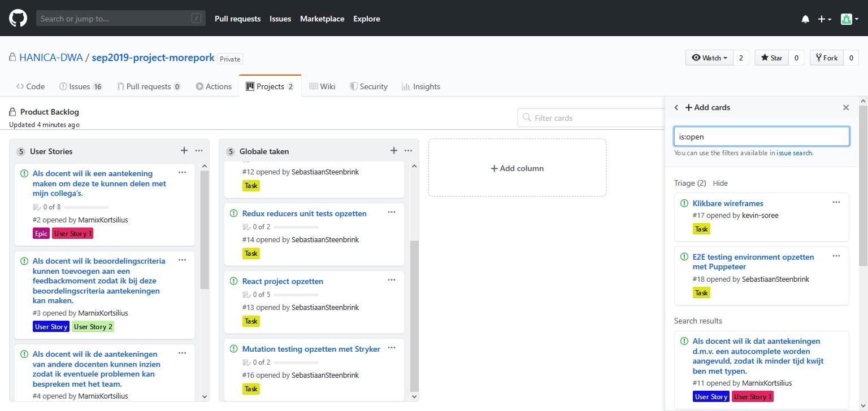Click the + icon on the User Stories column
Image resolution: width=868 pixels, height=411 pixels.
[184, 151]
